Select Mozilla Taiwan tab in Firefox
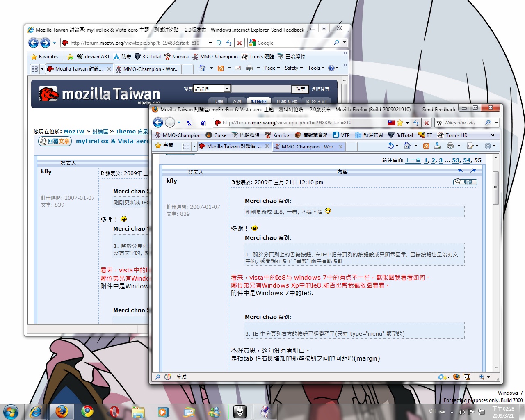This screenshot has width=525, height=420. point(234,146)
